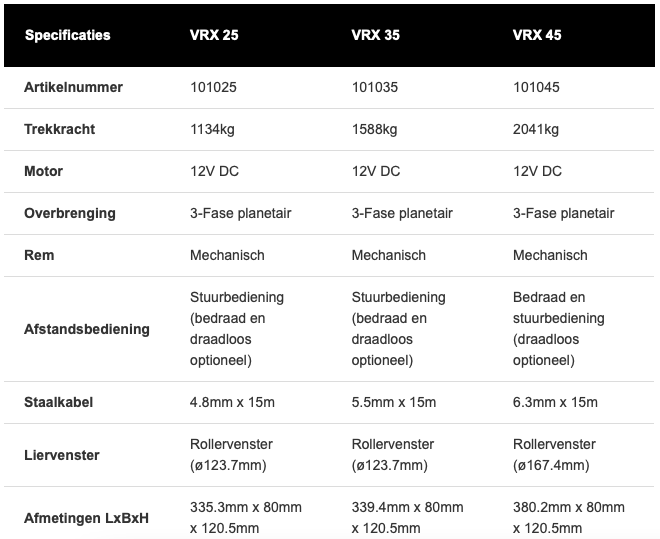
Task: Select the VRX 25 column header
Action: coord(214,36)
